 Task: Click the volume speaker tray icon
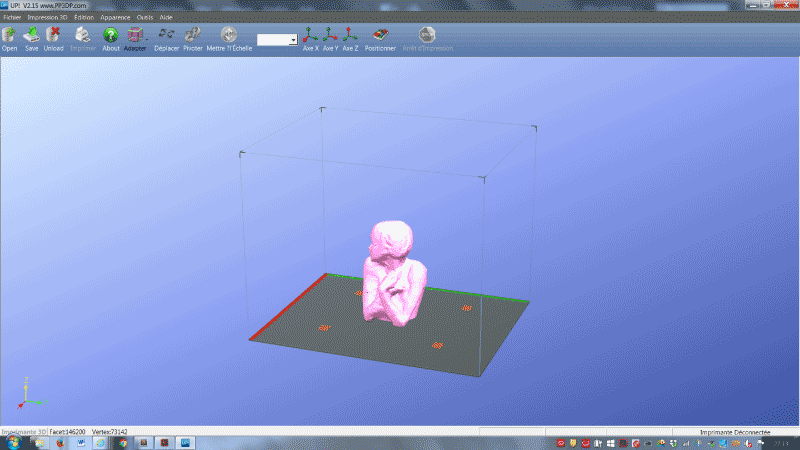[x=748, y=443]
